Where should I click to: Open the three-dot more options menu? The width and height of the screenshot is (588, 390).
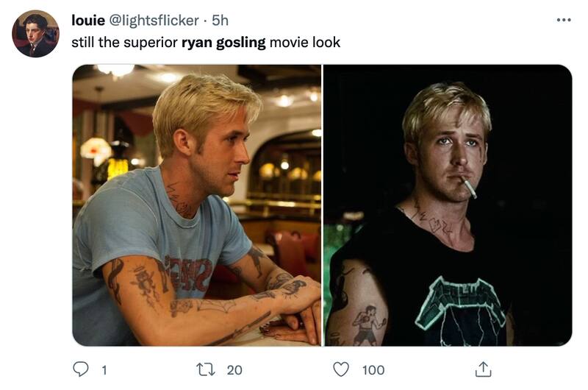pyautogui.click(x=564, y=20)
